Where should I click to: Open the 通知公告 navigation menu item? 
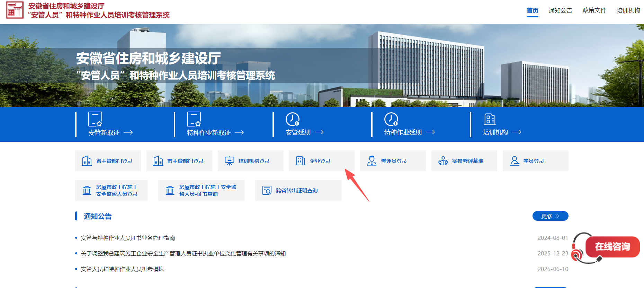point(560,10)
